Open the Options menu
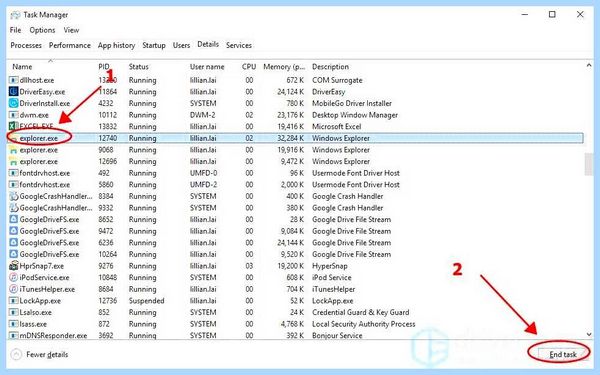The width and height of the screenshot is (600, 375). (42, 30)
